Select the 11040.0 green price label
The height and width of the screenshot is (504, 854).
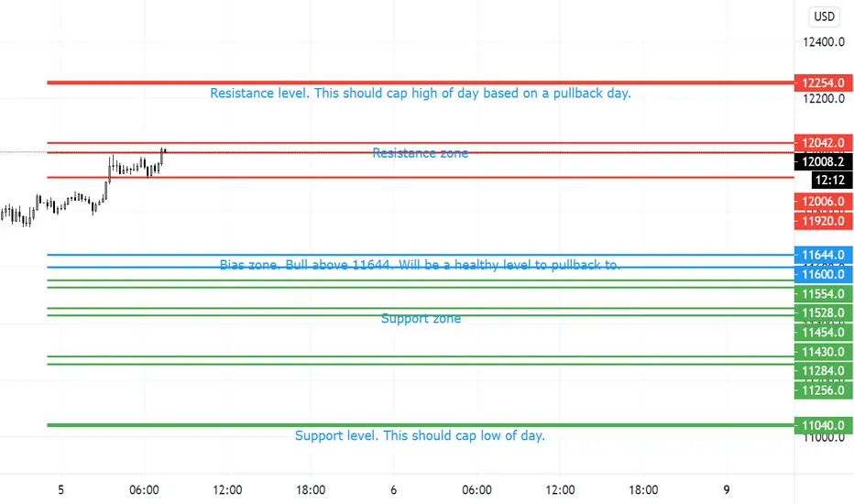(823, 425)
